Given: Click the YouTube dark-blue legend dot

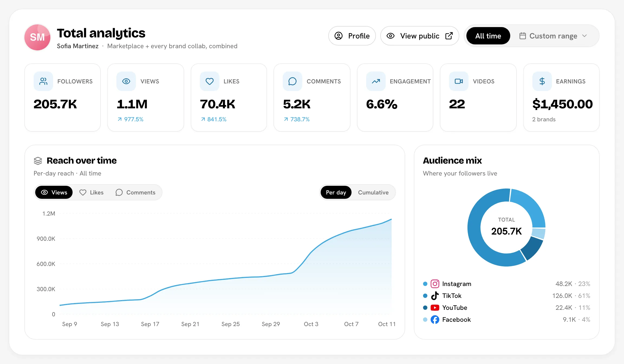Looking at the screenshot, I should tap(425, 308).
